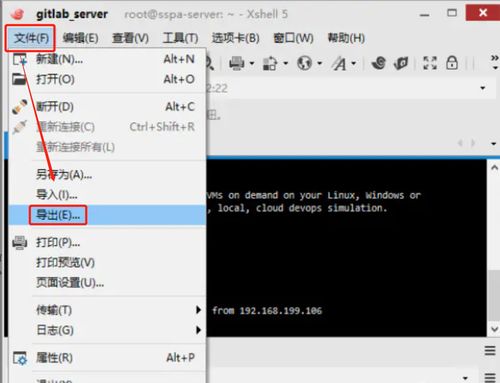Select 导出(E)... menu entry

pyautogui.click(x=107, y=215)
